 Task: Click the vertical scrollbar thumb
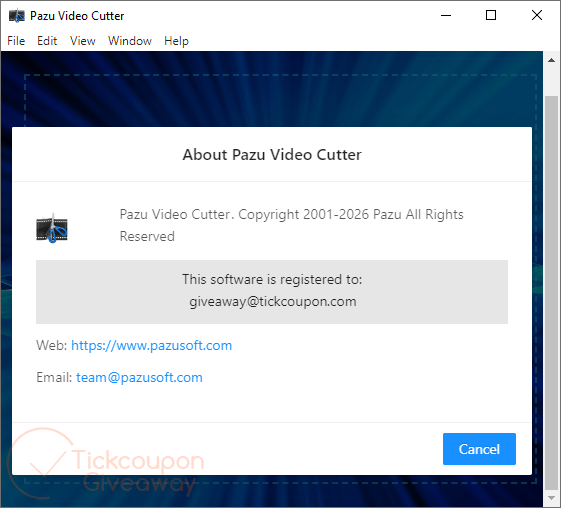552,293
